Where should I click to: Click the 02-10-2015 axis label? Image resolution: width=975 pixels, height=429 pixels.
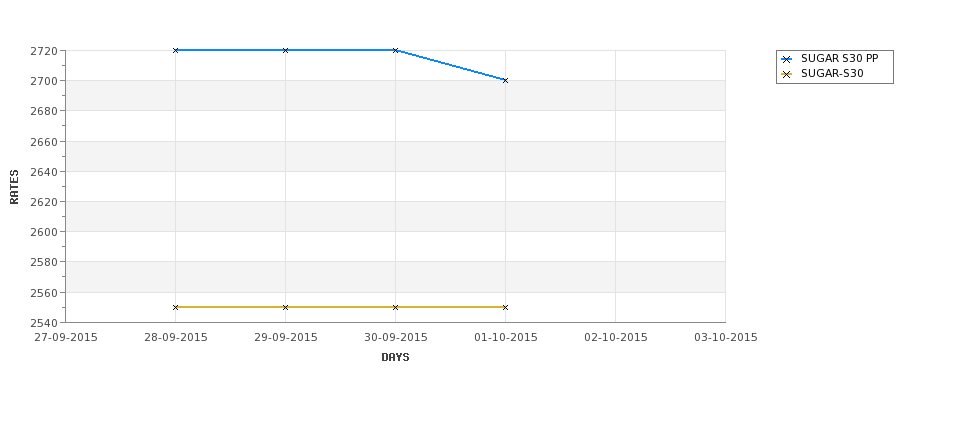click(x=616, y=338)
